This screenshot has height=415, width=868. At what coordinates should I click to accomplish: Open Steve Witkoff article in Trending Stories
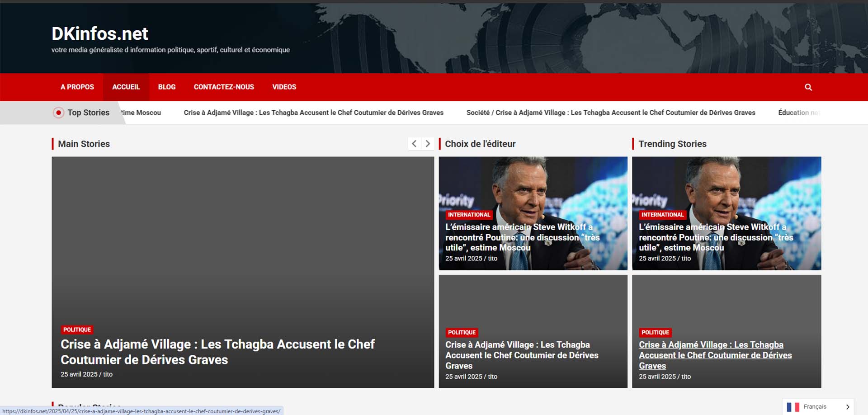point(716,237)
